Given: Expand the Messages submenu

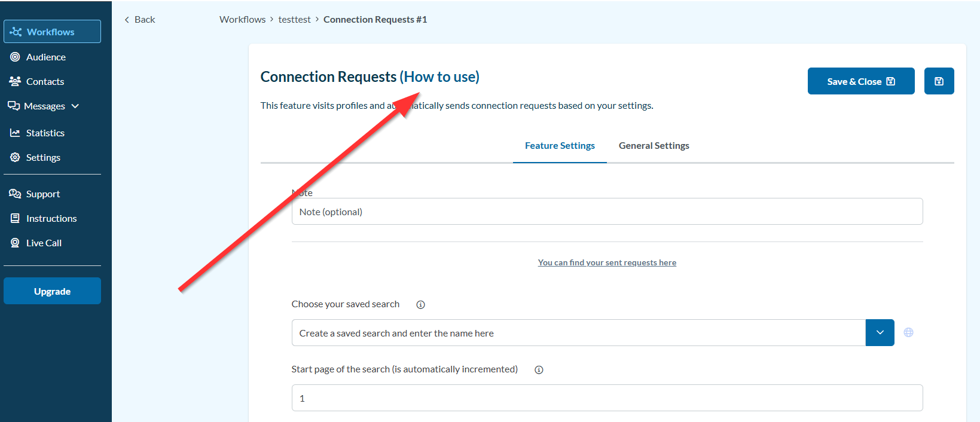Looking at the screenshot, I should (75, 106).
